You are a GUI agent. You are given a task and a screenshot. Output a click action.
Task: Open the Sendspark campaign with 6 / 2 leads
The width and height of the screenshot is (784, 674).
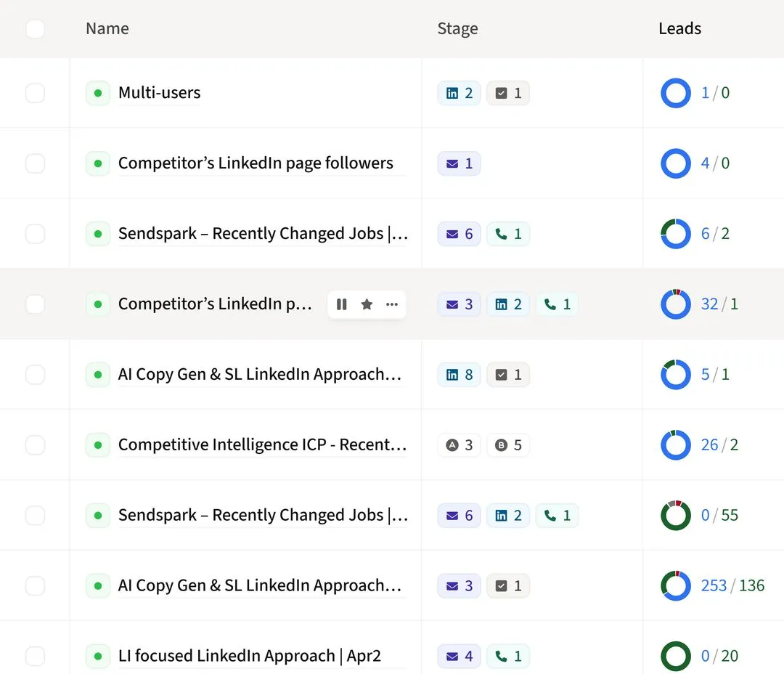tap(263, 234)
